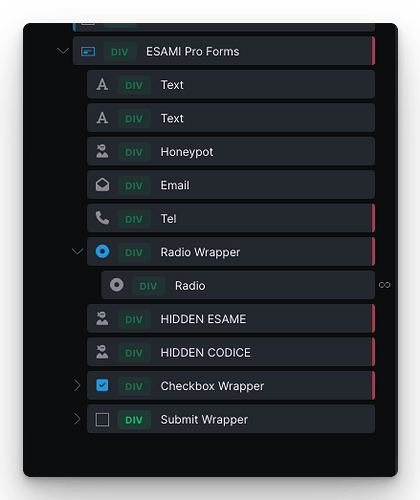Expand the Checkbox Wrapper node

pos(77,385)
